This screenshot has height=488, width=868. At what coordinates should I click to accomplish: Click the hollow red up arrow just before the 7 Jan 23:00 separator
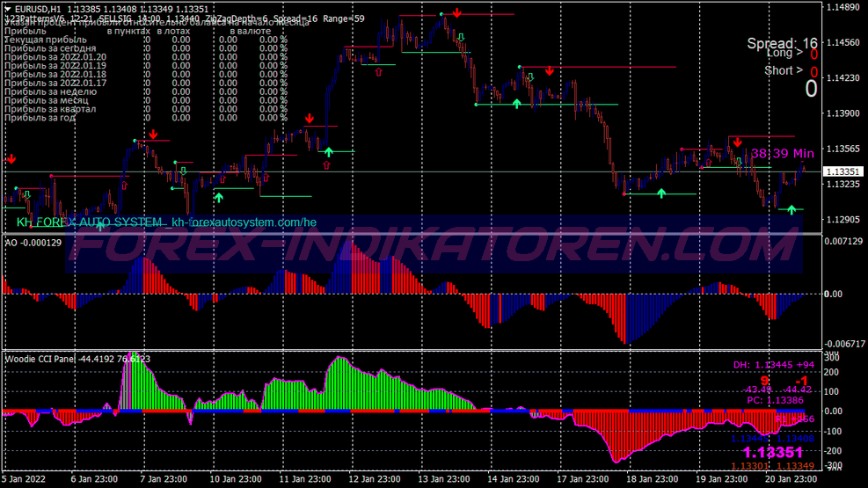click(x=125, y=186)
